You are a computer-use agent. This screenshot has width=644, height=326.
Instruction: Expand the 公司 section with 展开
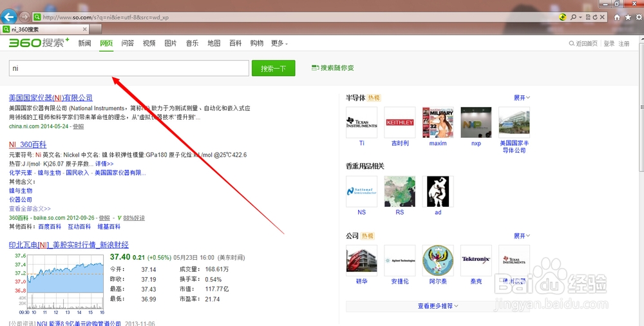click(522, 236)
